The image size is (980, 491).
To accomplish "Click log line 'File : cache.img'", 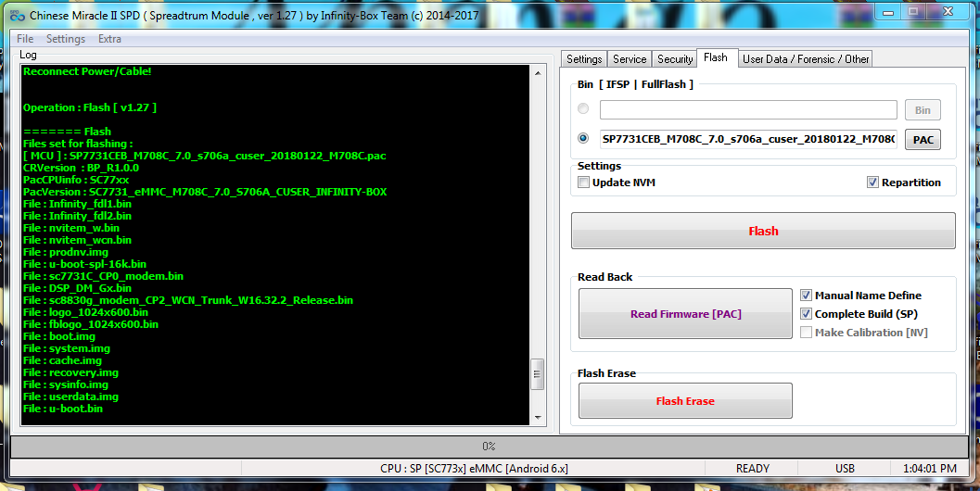I will click(x=62, y=360).
